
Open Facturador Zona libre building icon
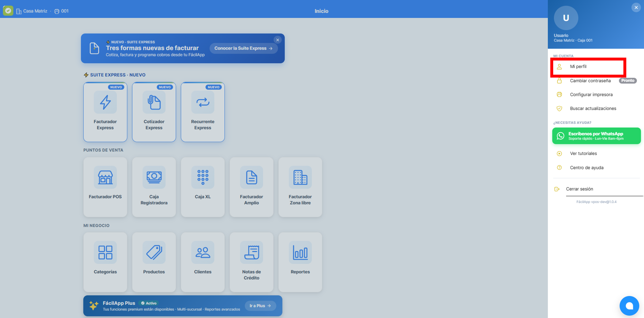pos(300,177)
